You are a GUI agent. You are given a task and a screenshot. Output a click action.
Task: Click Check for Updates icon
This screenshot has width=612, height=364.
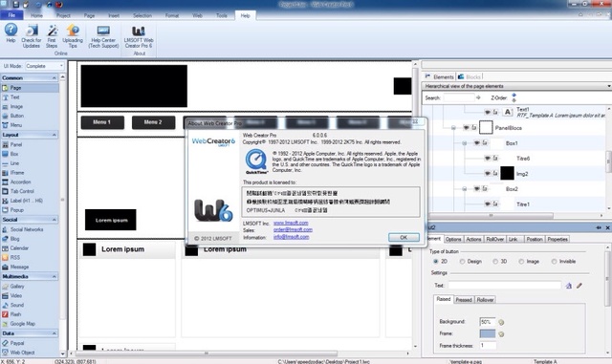(x=32, y=36)
